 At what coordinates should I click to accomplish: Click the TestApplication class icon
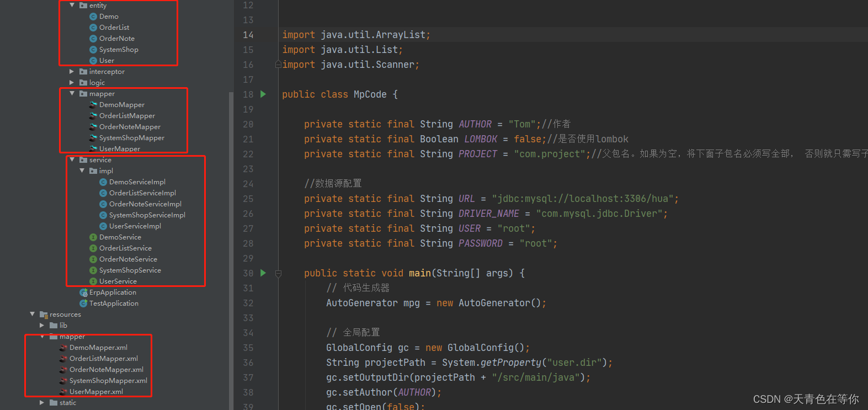[83, 303]
